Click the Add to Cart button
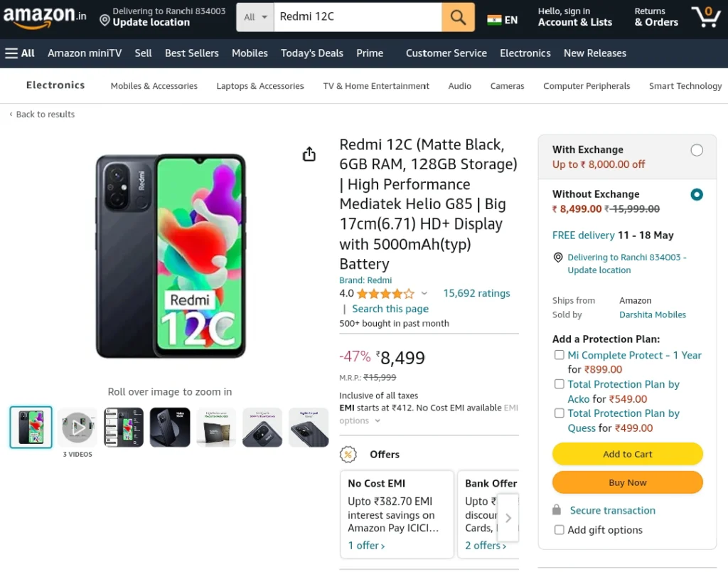Viewport: 728px width, 572px height. (627, 454)
